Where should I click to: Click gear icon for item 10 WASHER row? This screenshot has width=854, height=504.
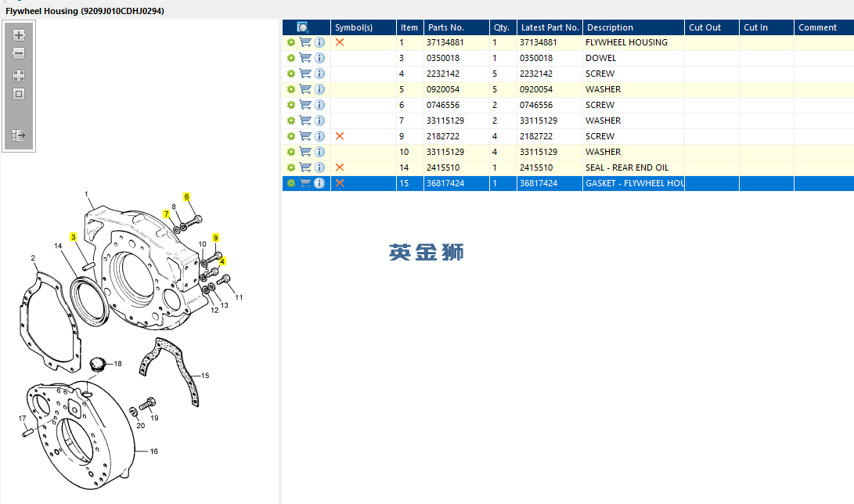291,152
